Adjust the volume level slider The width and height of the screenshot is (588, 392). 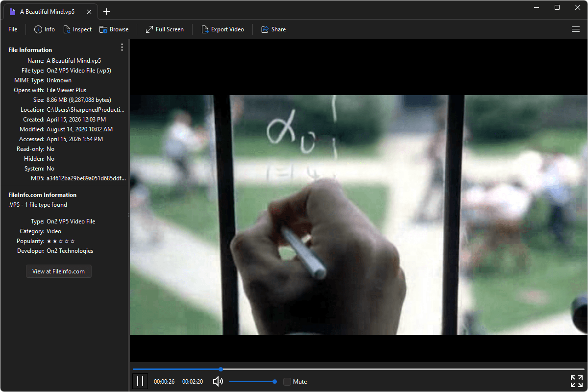pyautogui.click(x=252, y=381)
